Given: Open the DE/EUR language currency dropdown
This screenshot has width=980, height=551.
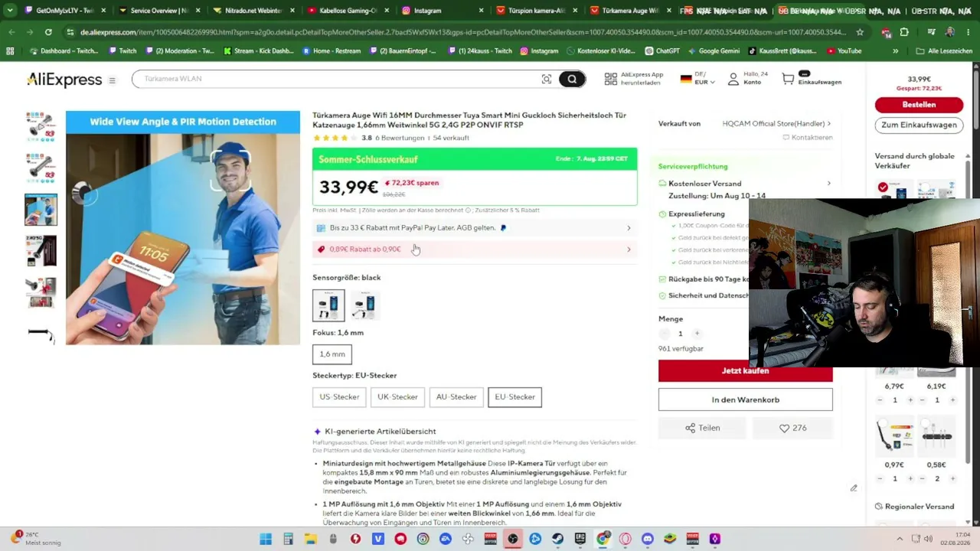Looking at the screenshot, I should [697, 79].
